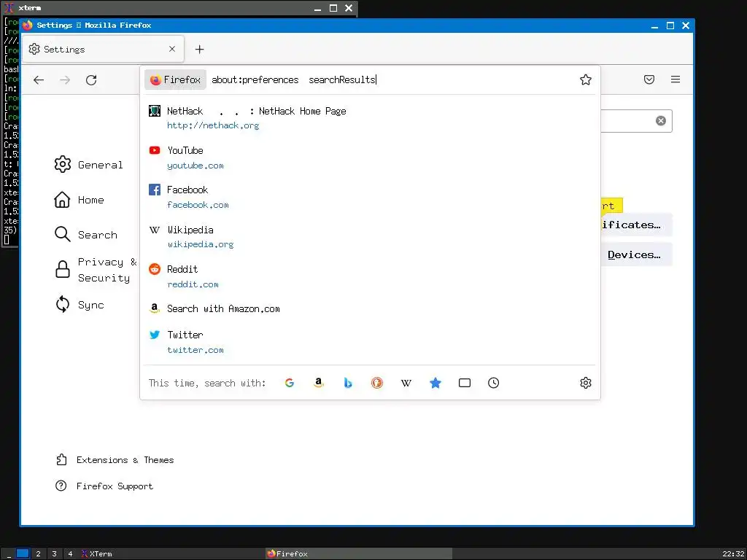
Task: Switch to workspace 3 in pager
Action: [54, 554]
